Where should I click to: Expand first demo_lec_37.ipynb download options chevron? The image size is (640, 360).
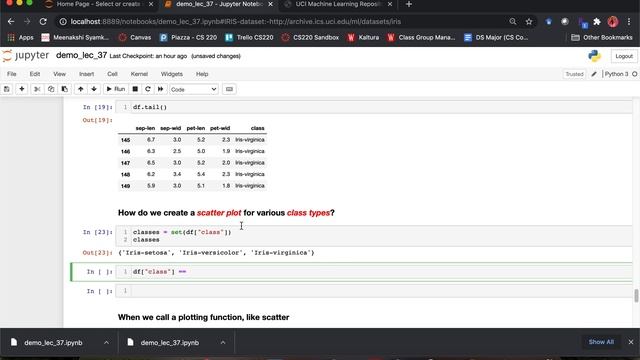click(106, 342)
